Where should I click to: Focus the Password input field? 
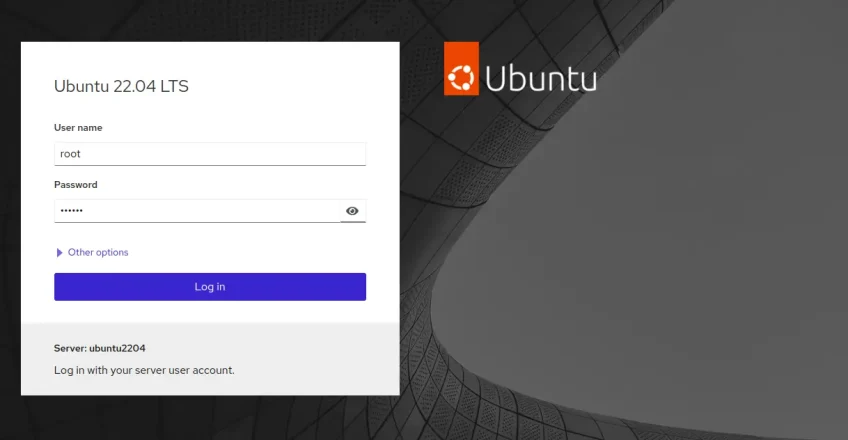click(x=197, y=211)
